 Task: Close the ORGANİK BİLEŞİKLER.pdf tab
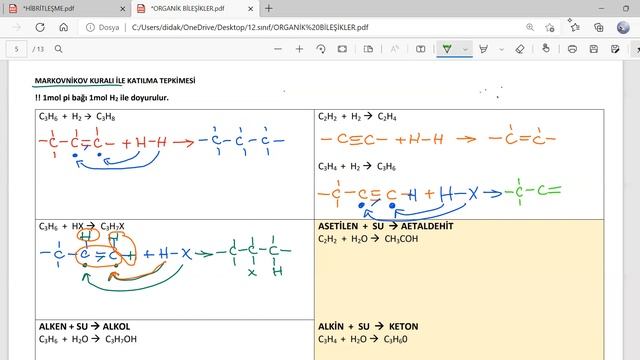251,9
